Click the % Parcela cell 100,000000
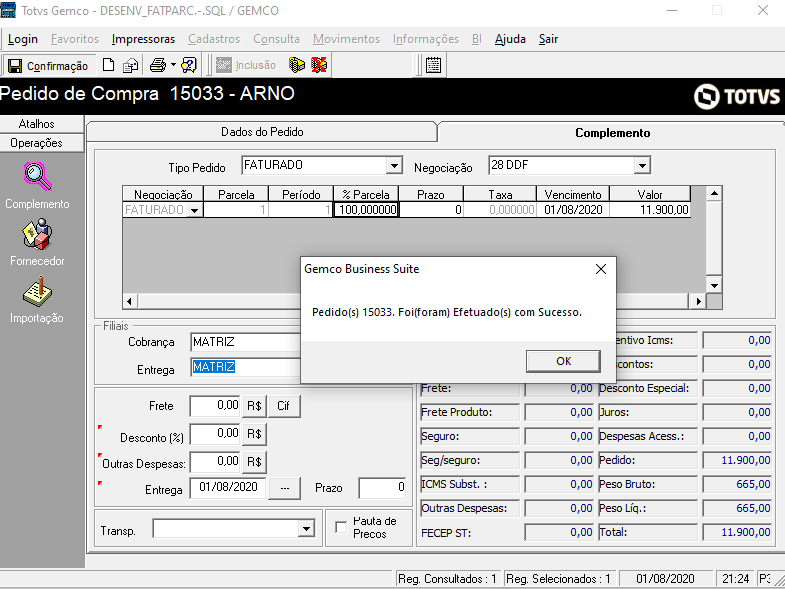The height and width of the screenshot is (589, 785). [x=367, y=210]
